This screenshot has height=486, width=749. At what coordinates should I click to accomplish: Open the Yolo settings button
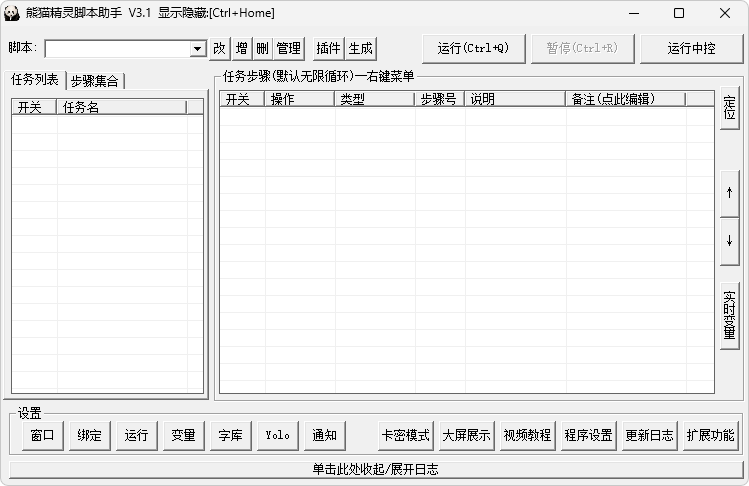point(277,435)
